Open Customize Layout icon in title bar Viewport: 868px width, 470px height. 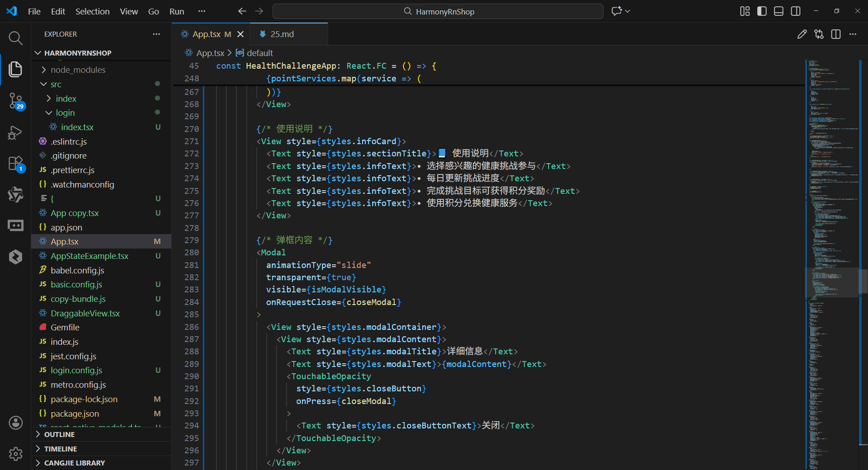tap(745, 11)
